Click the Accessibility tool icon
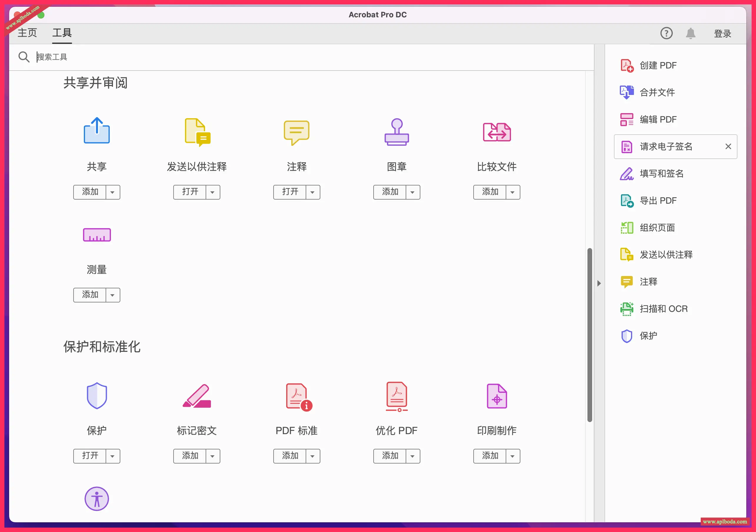756x532 pixels. (96, 498)
